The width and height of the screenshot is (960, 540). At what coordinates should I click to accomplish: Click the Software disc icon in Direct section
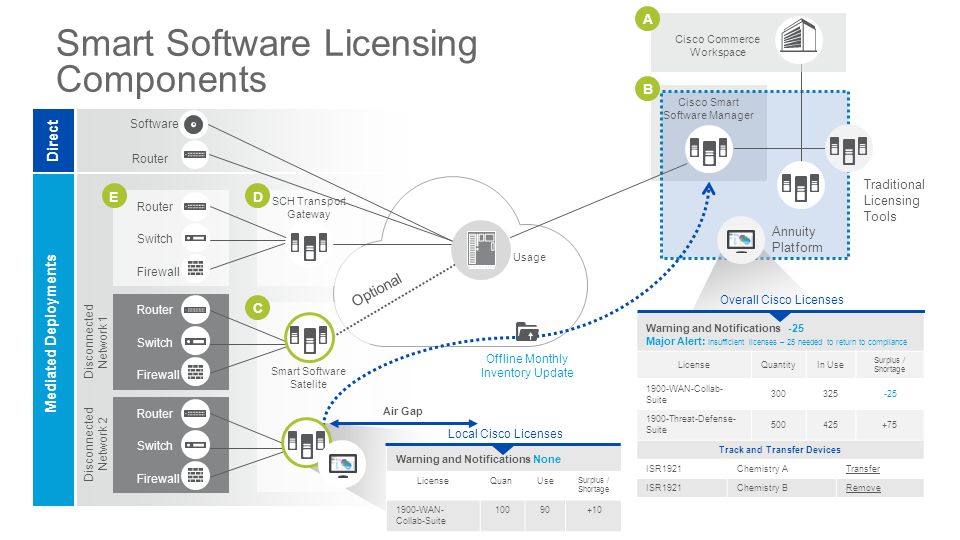[194, 125]
